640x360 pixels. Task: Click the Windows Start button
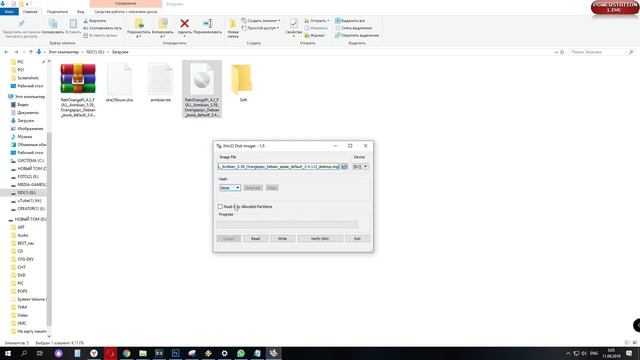(x=8, y=353)
